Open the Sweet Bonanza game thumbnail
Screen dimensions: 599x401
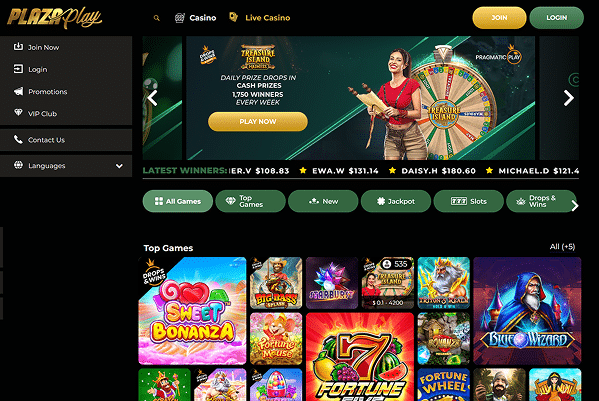(192, 311)
